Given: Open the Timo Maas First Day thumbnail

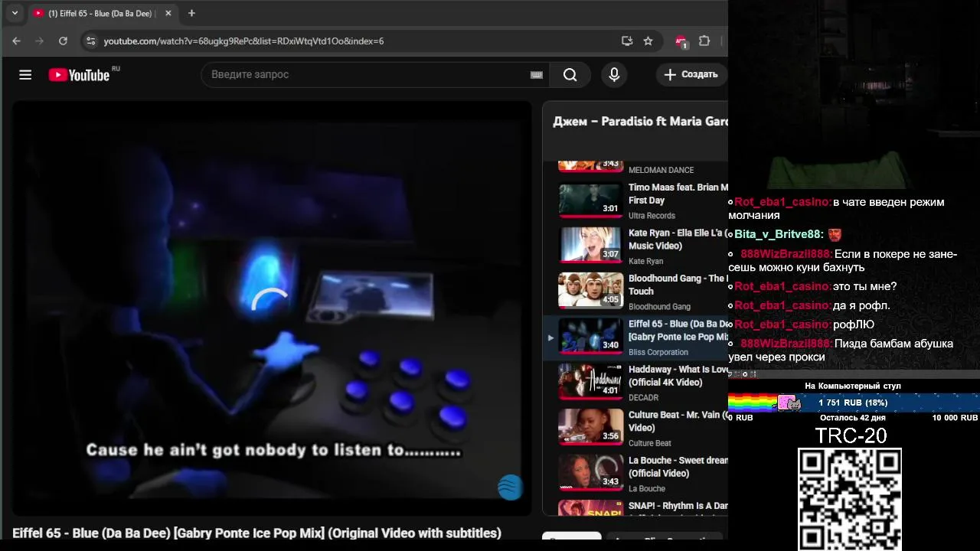Looking at the screenshot, I should [590, 201].
